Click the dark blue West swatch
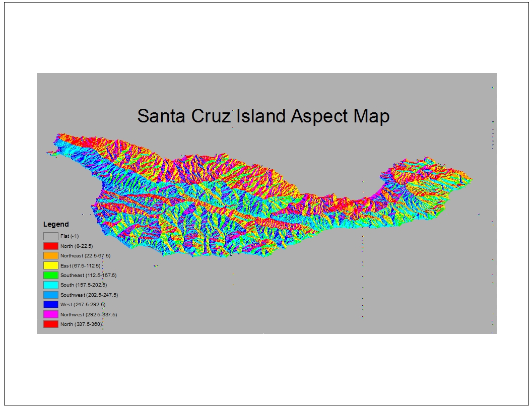Viewport: 532px width, 411px height. [x=50, y=305]
